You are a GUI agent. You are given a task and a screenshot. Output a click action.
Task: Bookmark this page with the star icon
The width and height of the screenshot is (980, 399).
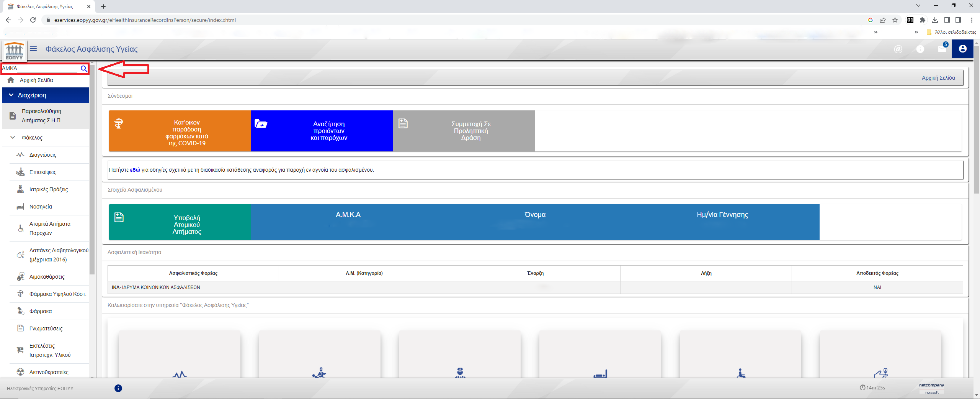tap(895, 20)
